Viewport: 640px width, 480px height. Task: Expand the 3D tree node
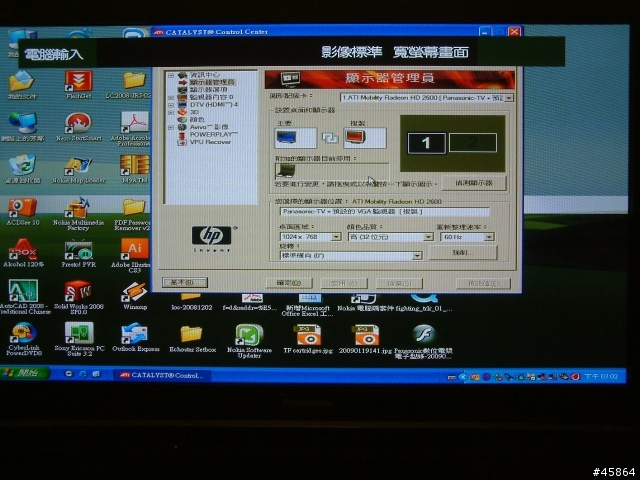(x=171, y=112)
